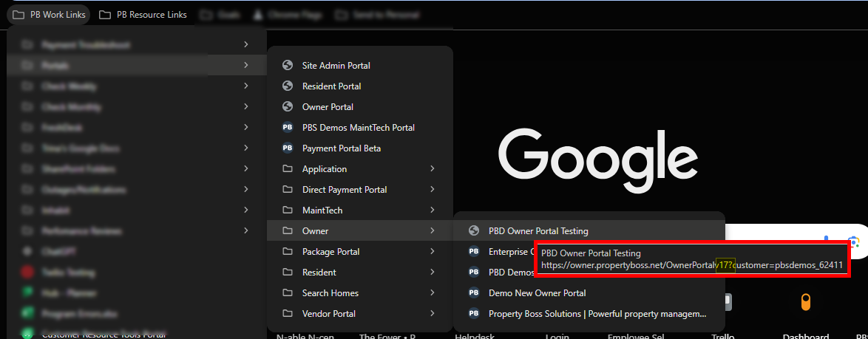The height and width of the screenshot is (339, 868).
Task: Expand the Application folder chevron
Action: click(x=433, y=168)
